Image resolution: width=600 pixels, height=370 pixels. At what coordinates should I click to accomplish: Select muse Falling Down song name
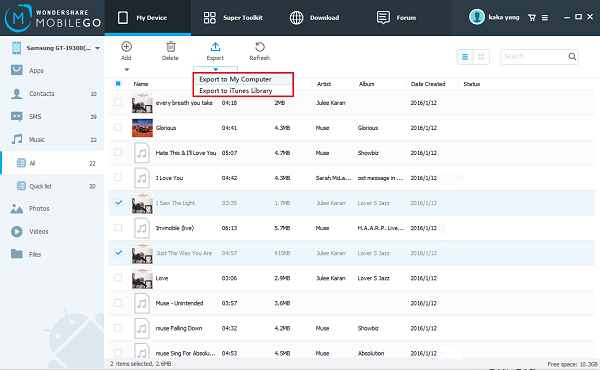(179, 328)
